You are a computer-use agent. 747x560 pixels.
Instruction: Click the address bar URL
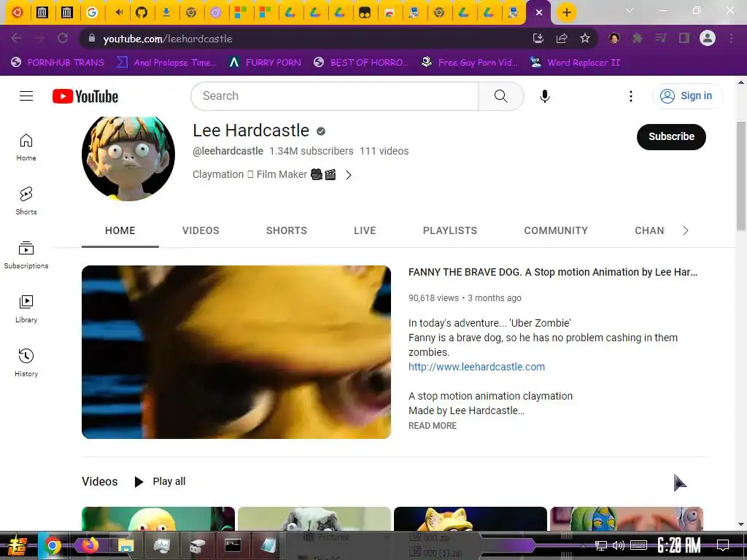pos(168,39)
